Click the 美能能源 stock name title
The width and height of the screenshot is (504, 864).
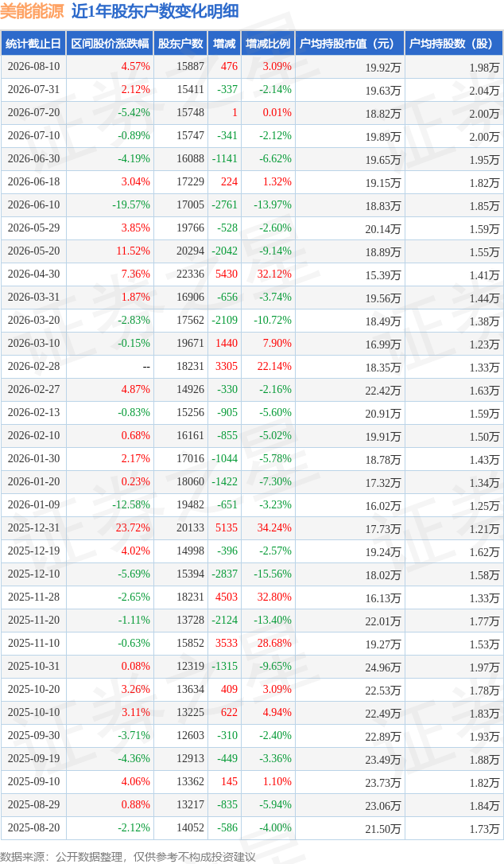[x=32, y=11]
